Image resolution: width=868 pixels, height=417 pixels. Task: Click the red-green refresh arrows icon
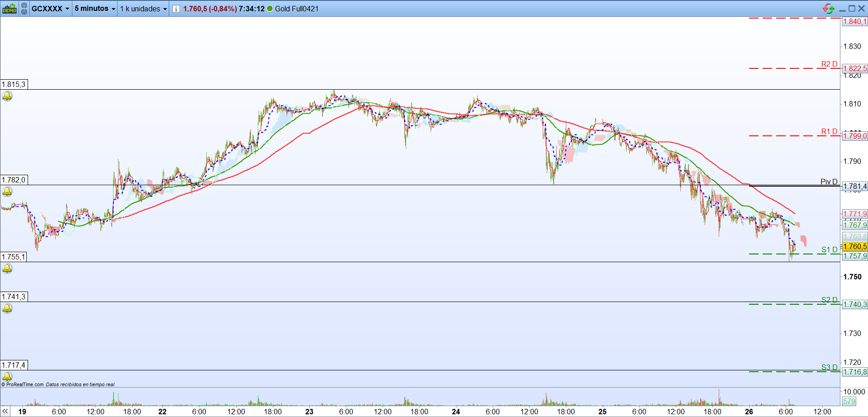pos(828,9)
